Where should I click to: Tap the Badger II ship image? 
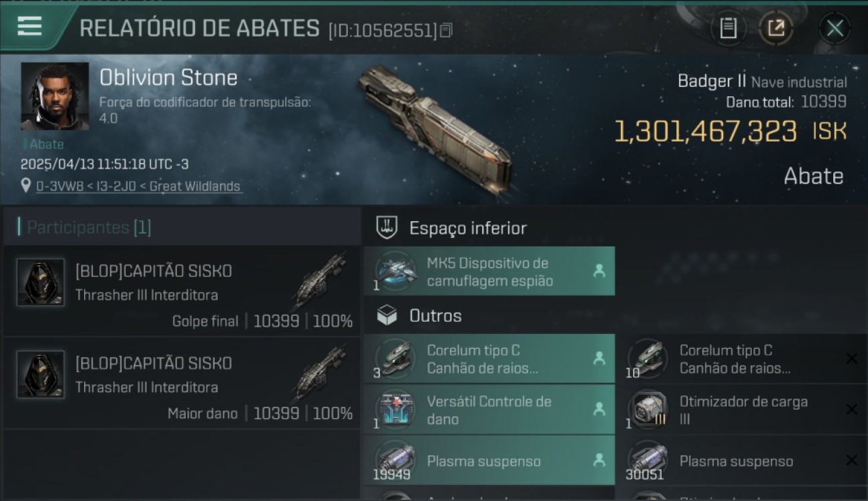434,127
